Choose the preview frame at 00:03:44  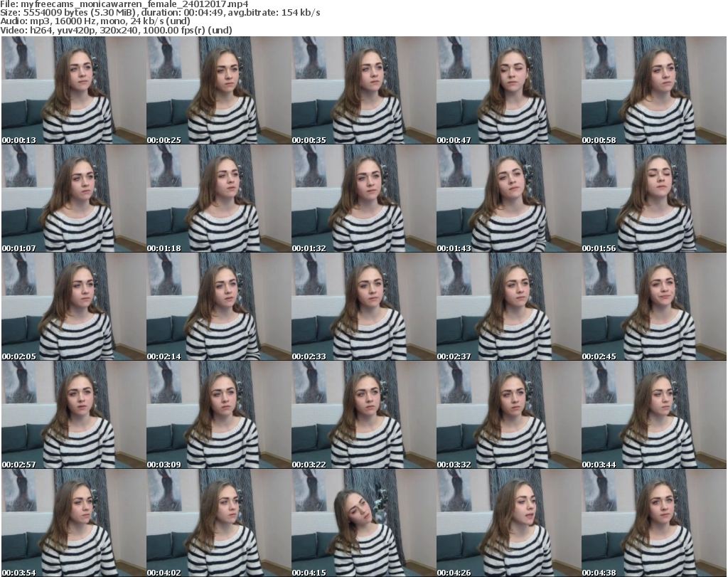click(x=654, y=414)
